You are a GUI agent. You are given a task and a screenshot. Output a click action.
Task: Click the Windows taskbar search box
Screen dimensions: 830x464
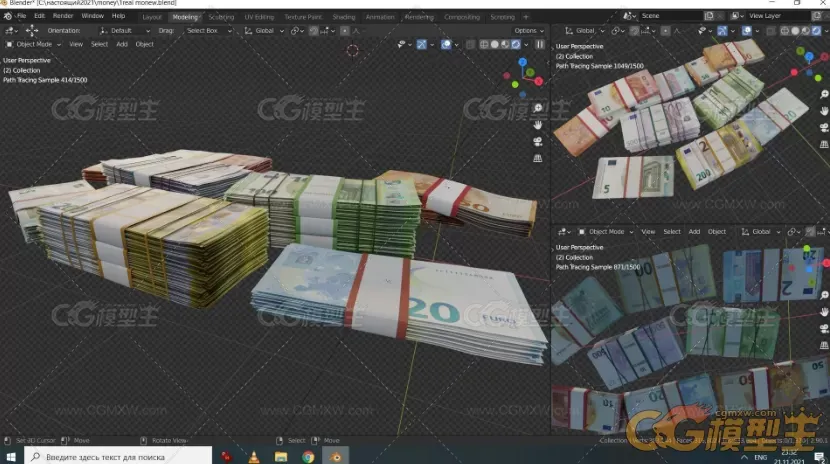click(118, 457)
